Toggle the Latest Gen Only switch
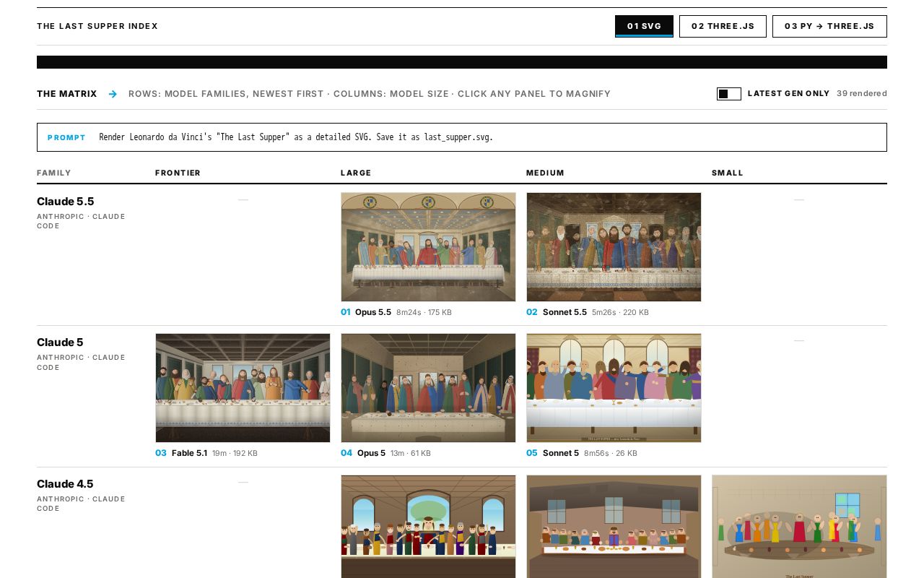The width and height of the screenshot is (924, 578). pyautogui.click(x=728, y=94)
